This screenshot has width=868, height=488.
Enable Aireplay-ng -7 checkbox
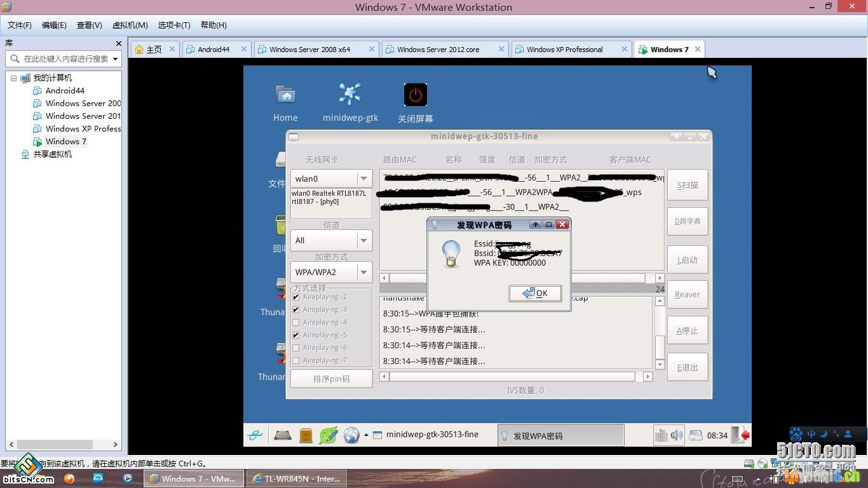point(295,360)
